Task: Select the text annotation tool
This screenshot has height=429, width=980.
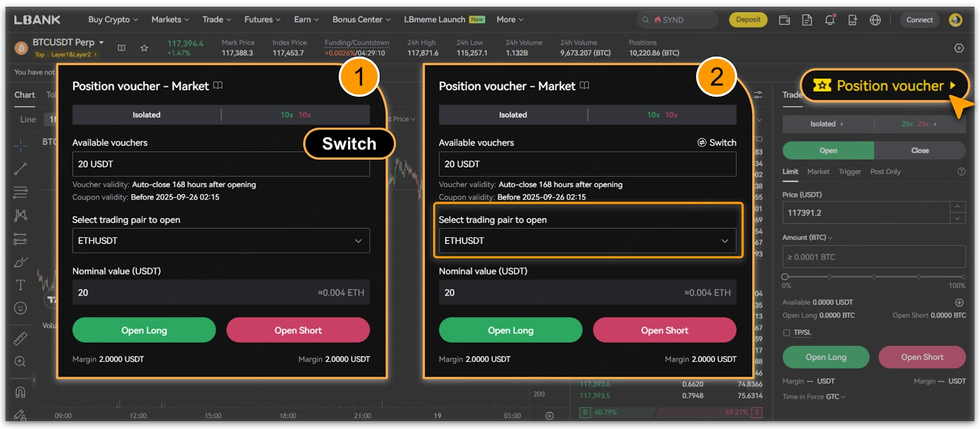Action: tap(20, 285)
